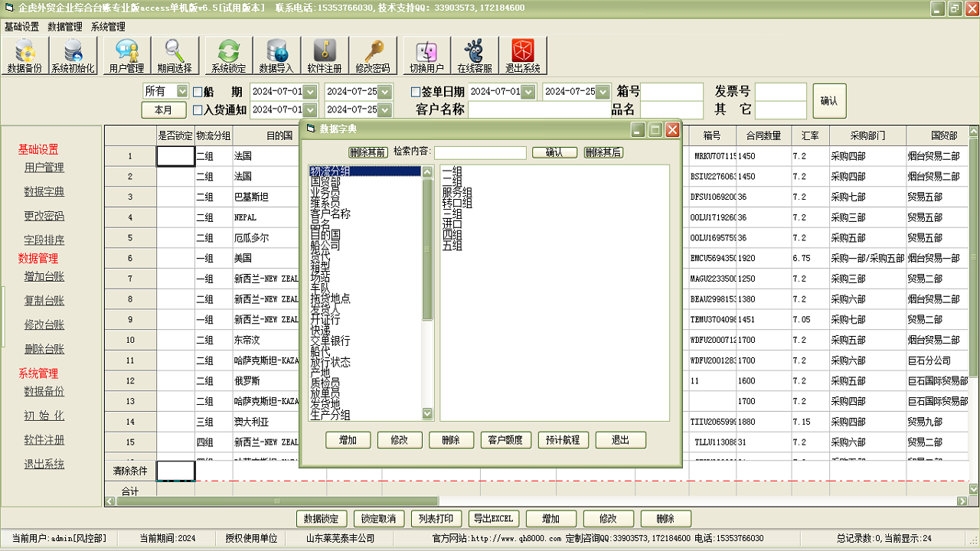Click the 检索内容 search input field
Viewport: 980px width, 551px height.
click(480, 152)
